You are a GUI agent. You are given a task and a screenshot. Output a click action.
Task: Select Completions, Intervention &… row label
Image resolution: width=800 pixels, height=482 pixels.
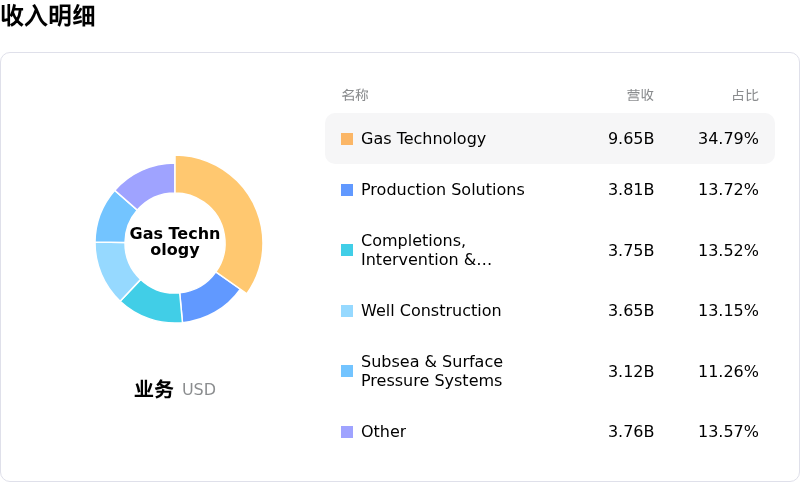[426, 250]
